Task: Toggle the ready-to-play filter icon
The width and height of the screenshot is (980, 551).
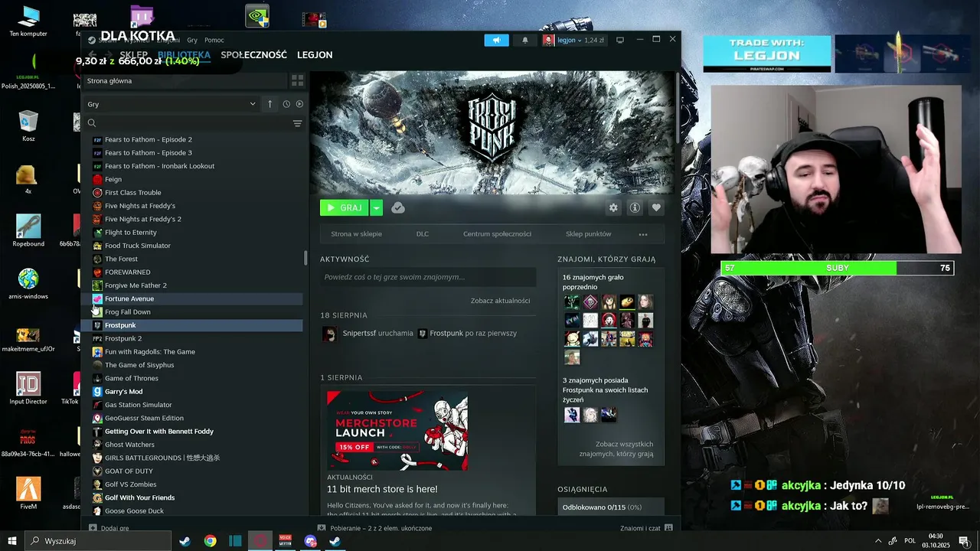Action: (299, 104)
